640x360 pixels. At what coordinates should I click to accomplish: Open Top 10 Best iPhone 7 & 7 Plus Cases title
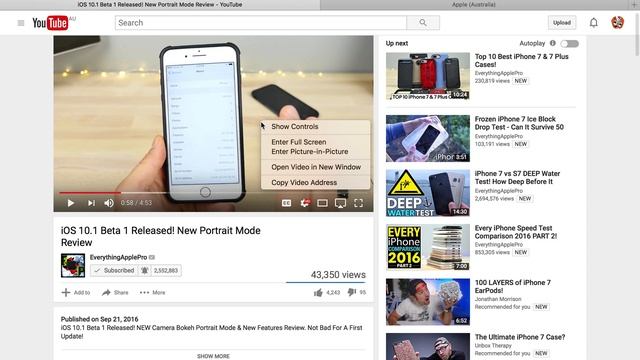coord(522,60)
